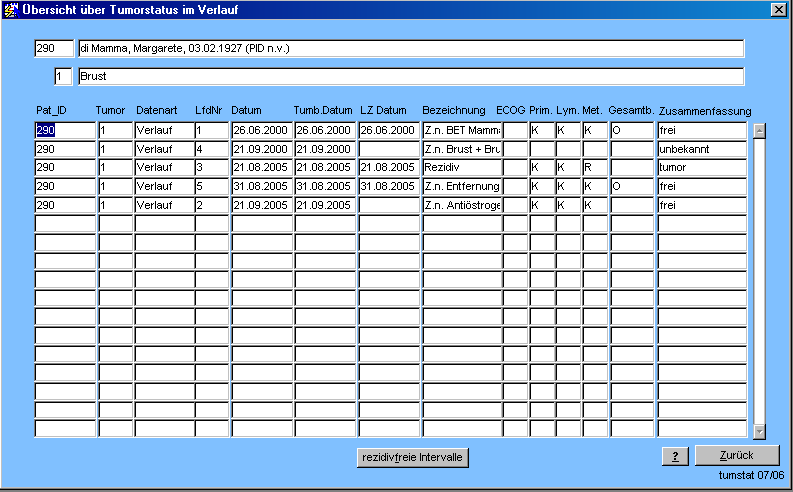Screen dimensions: 793x492
Task: Click the application icon in title bar
Action: point(11,9)
